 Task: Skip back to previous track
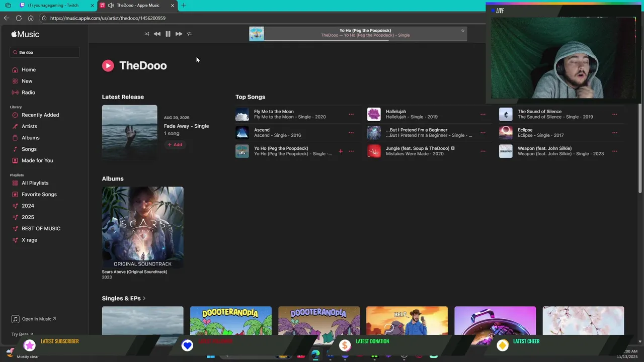(157, 34)
